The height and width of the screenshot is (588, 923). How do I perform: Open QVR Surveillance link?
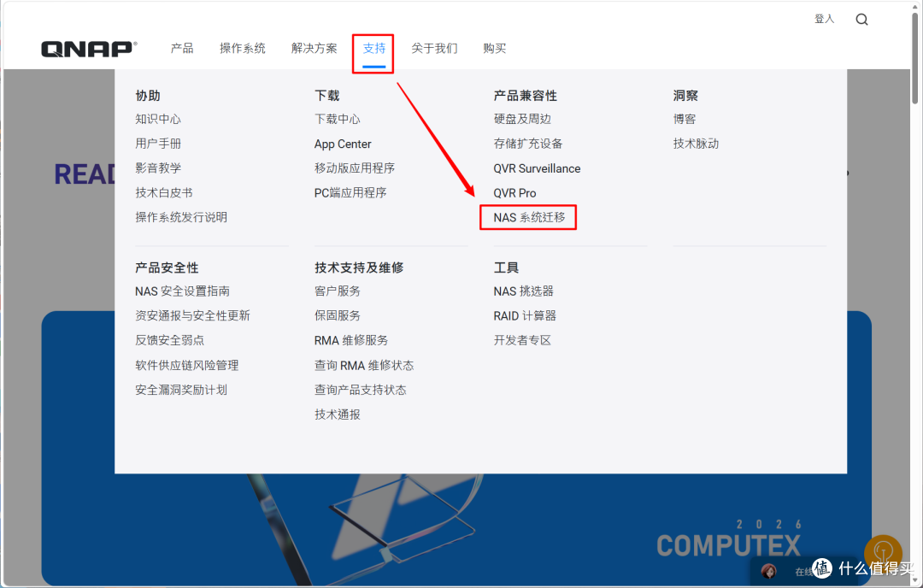[537, 168]
